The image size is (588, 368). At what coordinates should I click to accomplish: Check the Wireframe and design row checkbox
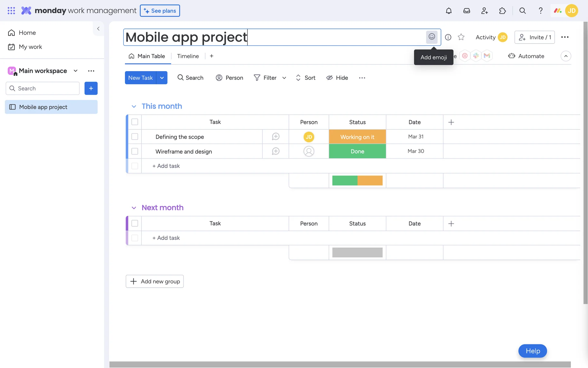pos(135,151)
